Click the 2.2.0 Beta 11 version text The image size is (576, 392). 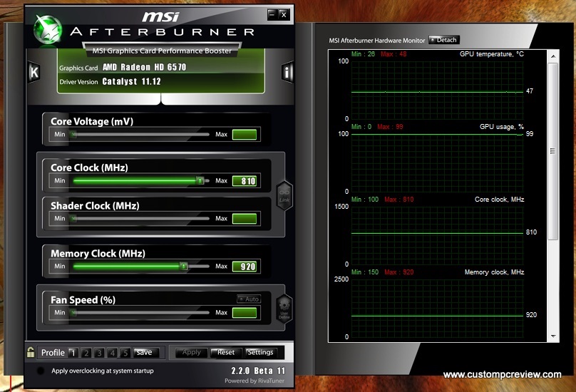258,371
